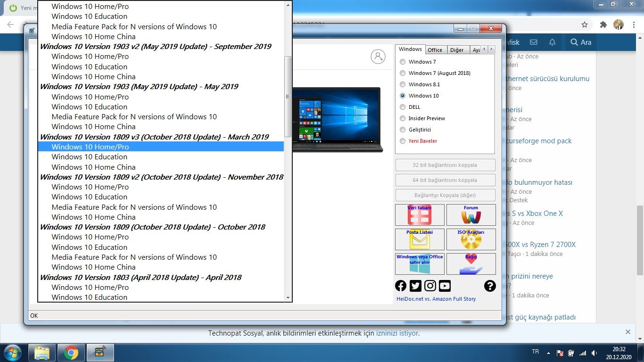Select Windows 7 (August 2018) option
644x362 pixels.
point(403,73)
